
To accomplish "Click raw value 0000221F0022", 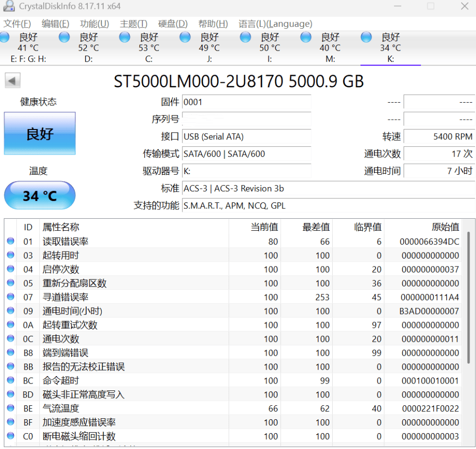I will coord(430,409).
